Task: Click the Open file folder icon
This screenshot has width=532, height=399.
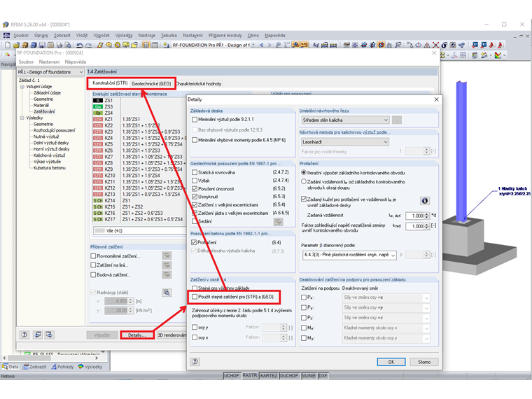Action: [16, 45]
